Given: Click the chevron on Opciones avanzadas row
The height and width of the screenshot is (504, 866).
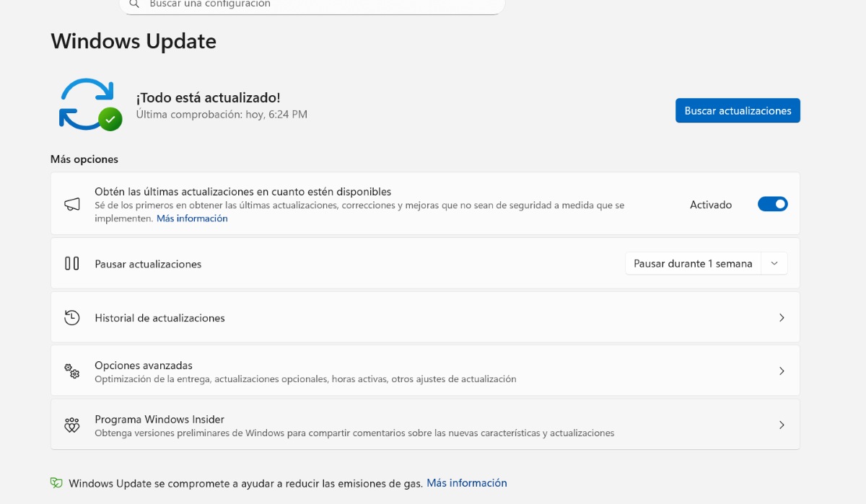Looking at the screenshot, I should [782, 371].
